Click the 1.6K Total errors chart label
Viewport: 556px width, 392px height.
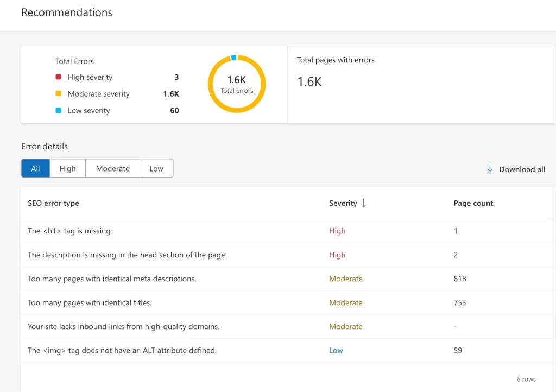pyautogui.click(x=237, y=84)
